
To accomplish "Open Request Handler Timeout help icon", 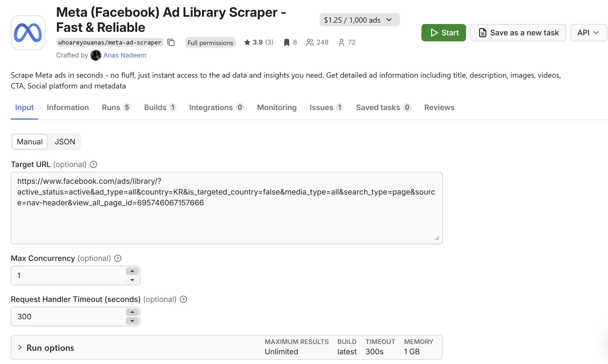I will (x=183, y=299).
